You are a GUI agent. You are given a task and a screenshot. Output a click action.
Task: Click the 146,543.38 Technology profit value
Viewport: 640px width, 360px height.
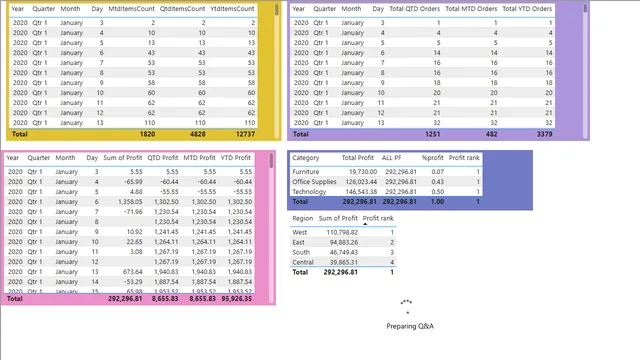(x=361, y=191)
